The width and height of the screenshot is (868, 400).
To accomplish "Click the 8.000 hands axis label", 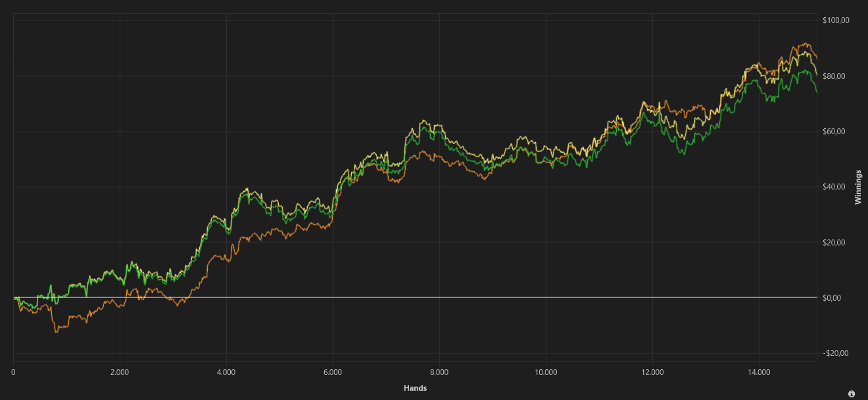I will [x=439, y=372].
